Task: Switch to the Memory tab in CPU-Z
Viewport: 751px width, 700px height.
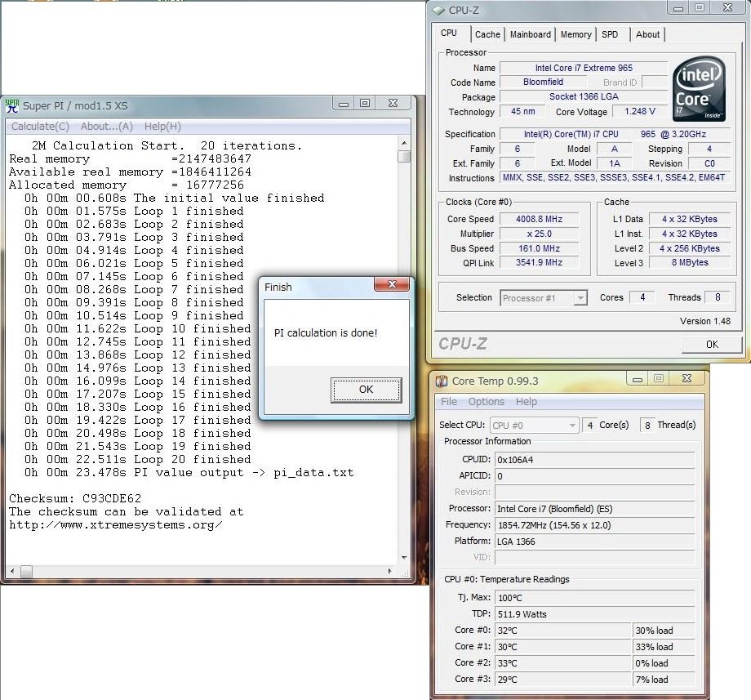Action: coord(575,34)
